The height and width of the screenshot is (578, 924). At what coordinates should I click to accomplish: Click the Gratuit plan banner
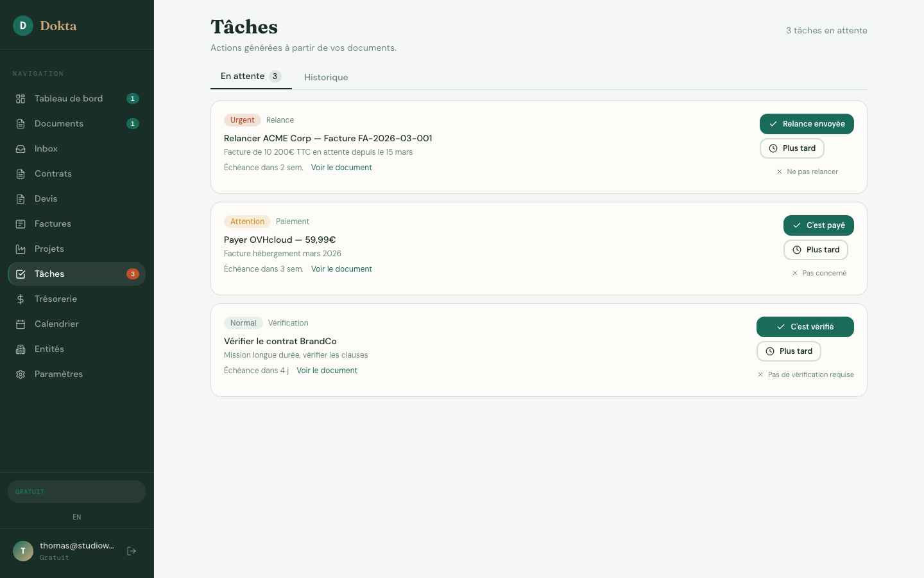click(x=76, y=492)
